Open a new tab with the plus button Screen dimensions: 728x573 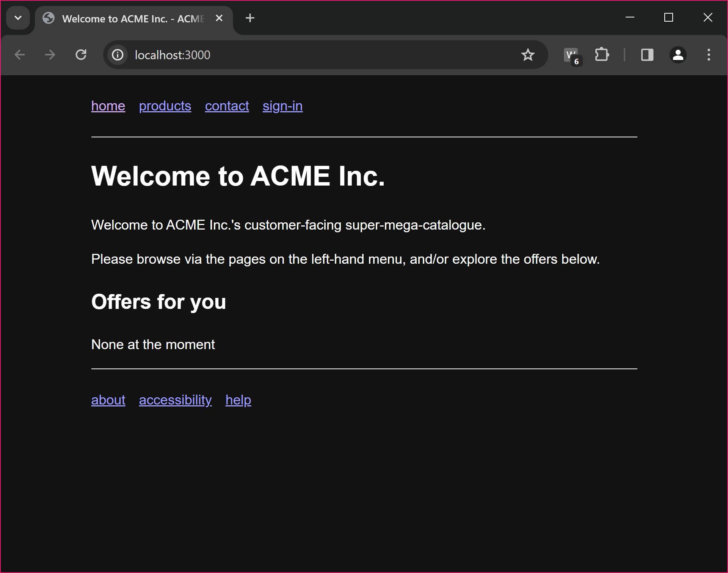(250, 18)
